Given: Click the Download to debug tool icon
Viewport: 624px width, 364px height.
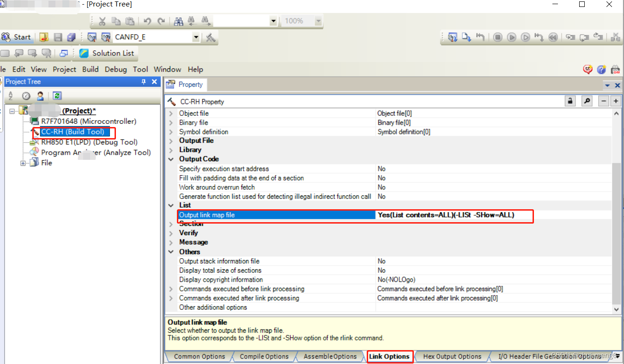Looking at the screenshot, I should tap(466, 37).
